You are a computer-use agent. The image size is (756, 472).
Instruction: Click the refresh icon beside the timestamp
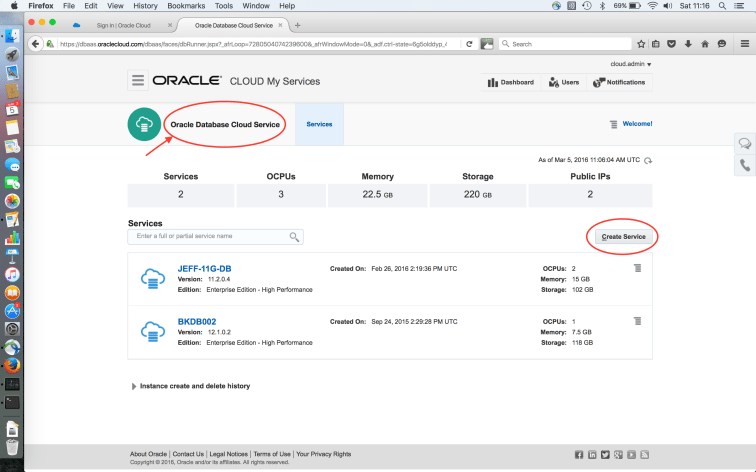pos(648,160)
